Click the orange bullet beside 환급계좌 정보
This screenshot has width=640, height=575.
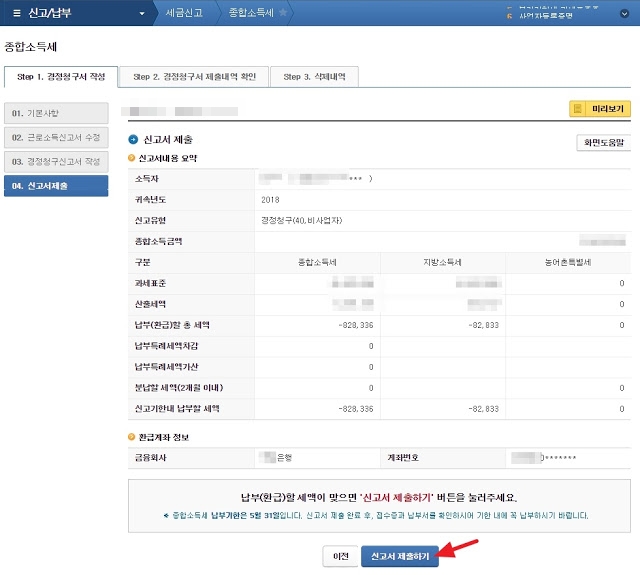(x=131, y=437)
